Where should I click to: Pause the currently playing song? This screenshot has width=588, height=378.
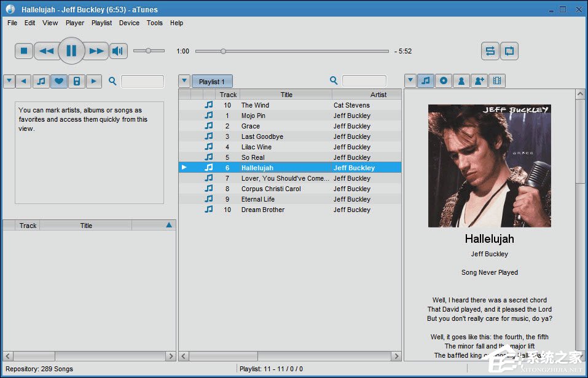[71, 51]
